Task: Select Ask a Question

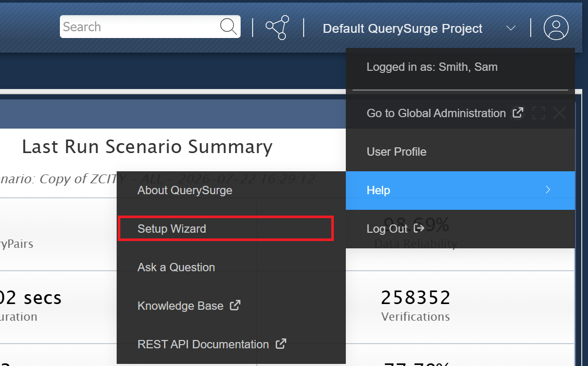Action: (231, 267)
